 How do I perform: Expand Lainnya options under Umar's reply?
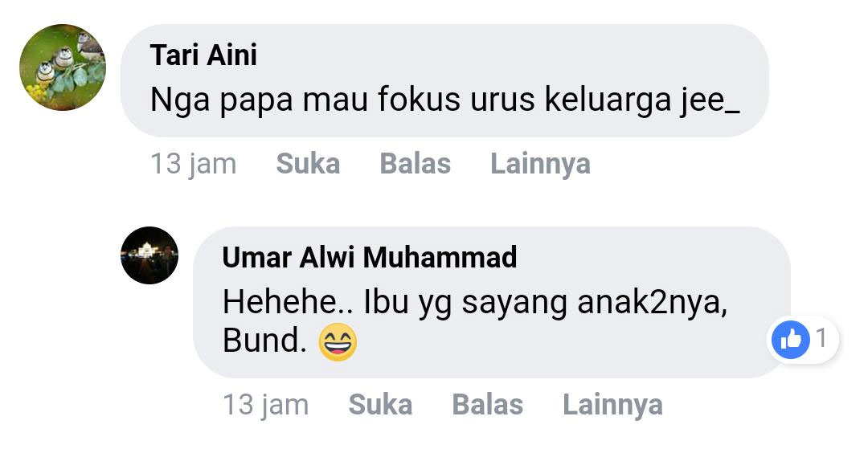coord(612,406)
